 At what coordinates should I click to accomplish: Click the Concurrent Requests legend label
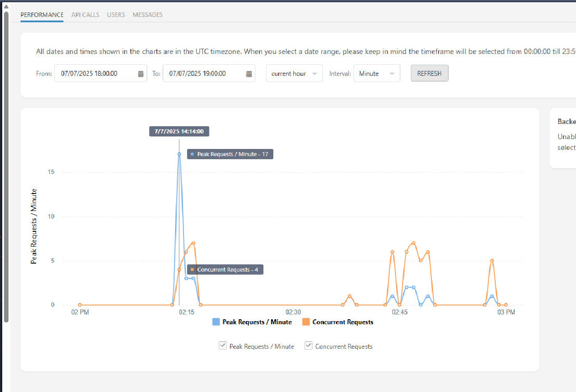342,322
